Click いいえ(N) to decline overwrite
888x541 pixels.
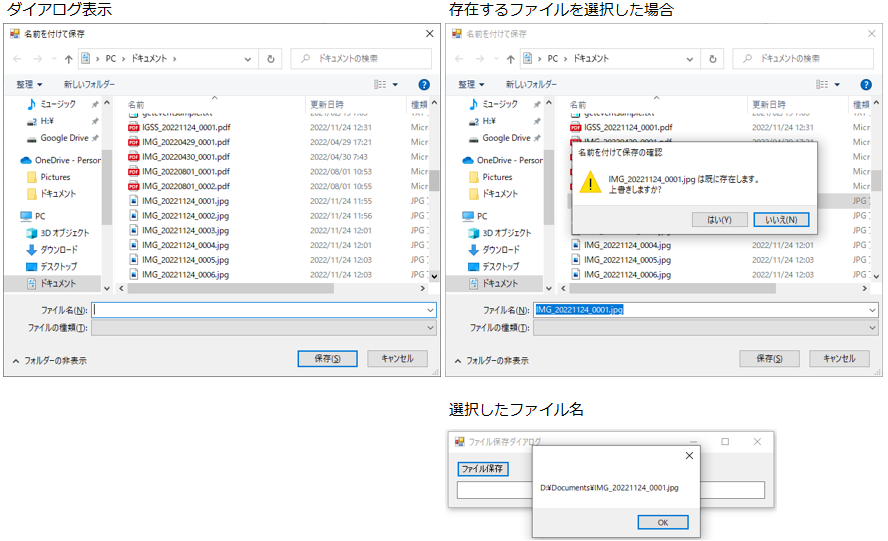(781, 220)
